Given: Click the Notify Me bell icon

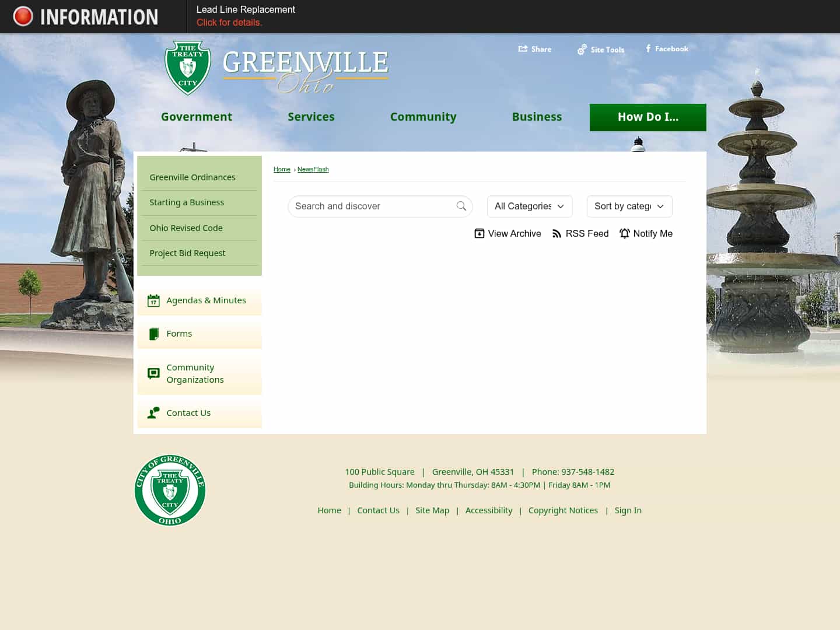Looking at the screenshot, I should point(625,234).
